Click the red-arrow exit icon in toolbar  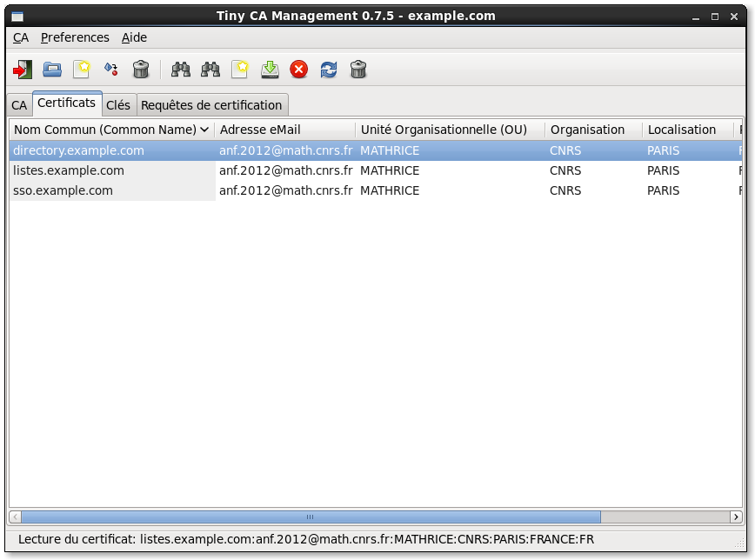click(x=22, y=70)
